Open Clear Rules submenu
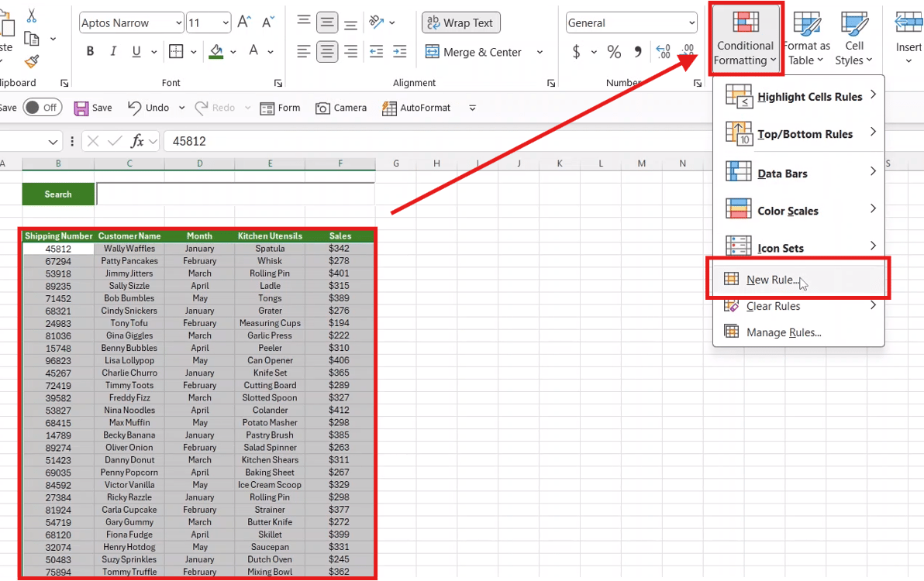 pos(798,306)
